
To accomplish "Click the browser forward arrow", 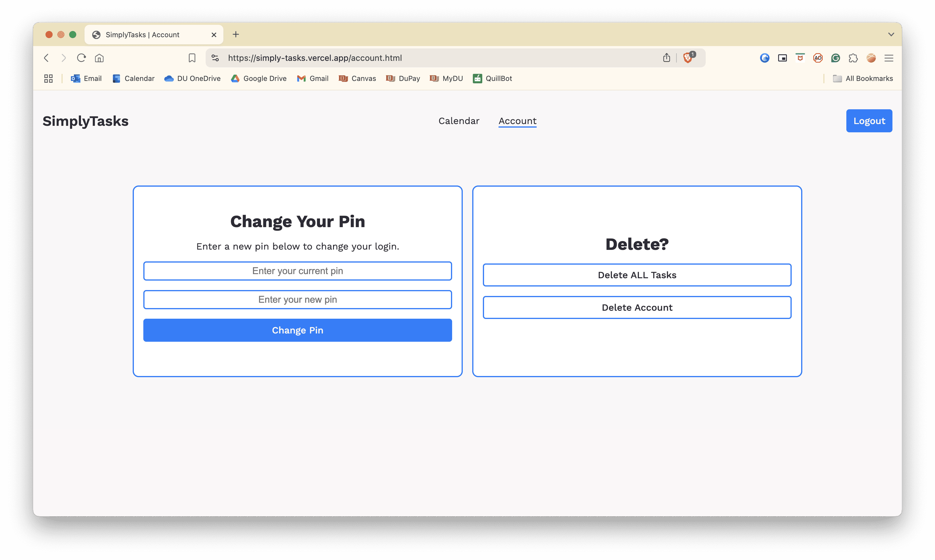I will pos(64,58).
